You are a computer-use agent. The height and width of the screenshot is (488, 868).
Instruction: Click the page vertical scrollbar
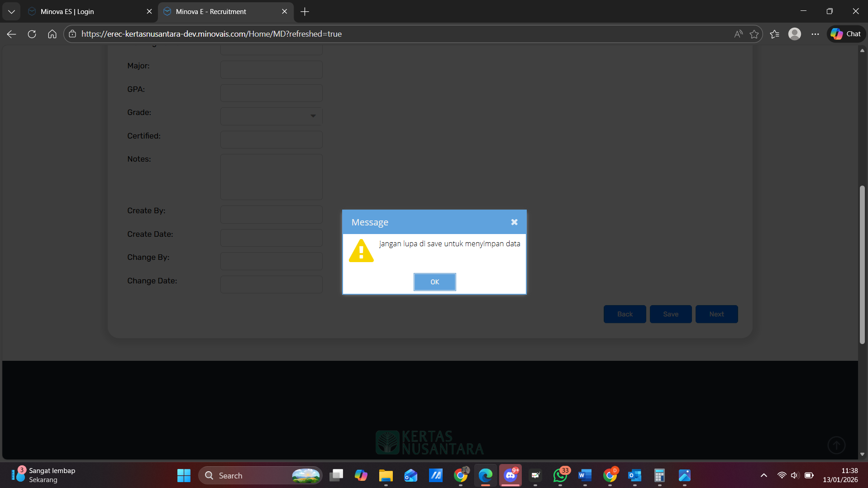click(x=862, y=265)
